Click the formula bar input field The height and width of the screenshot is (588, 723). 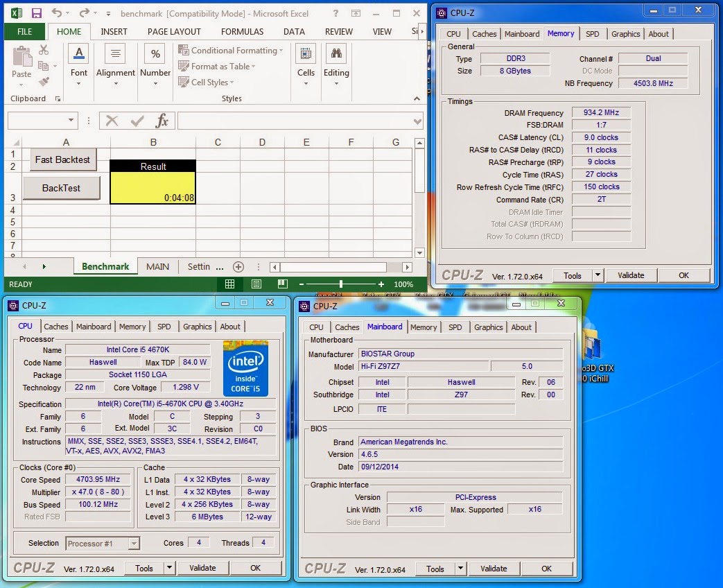click(295, 121)
